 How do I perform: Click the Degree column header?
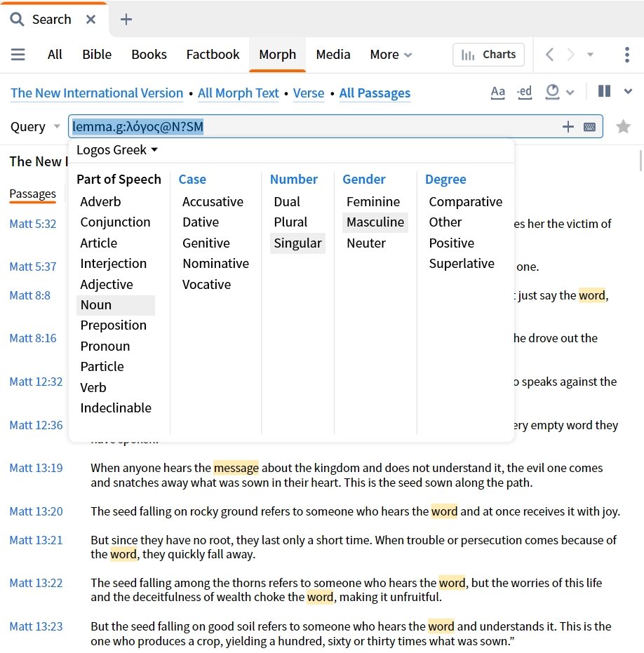[x=445, y=179]
